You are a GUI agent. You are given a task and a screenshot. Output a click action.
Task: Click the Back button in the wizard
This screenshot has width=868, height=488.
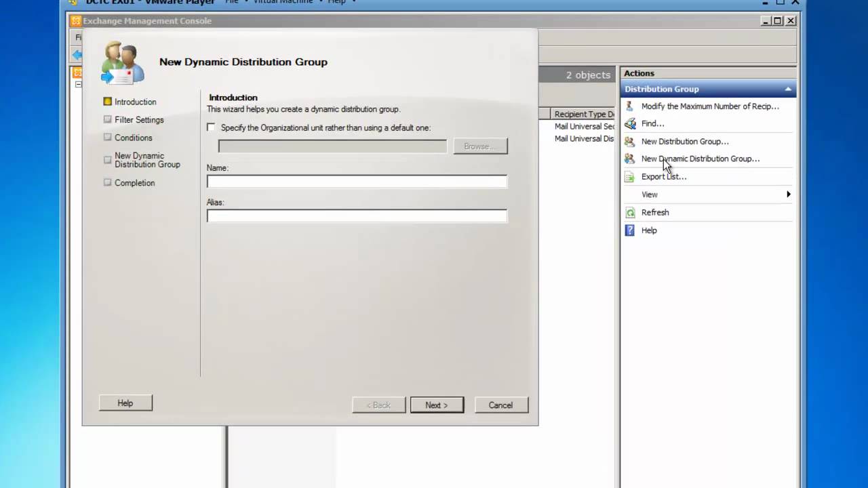point(378,405)
